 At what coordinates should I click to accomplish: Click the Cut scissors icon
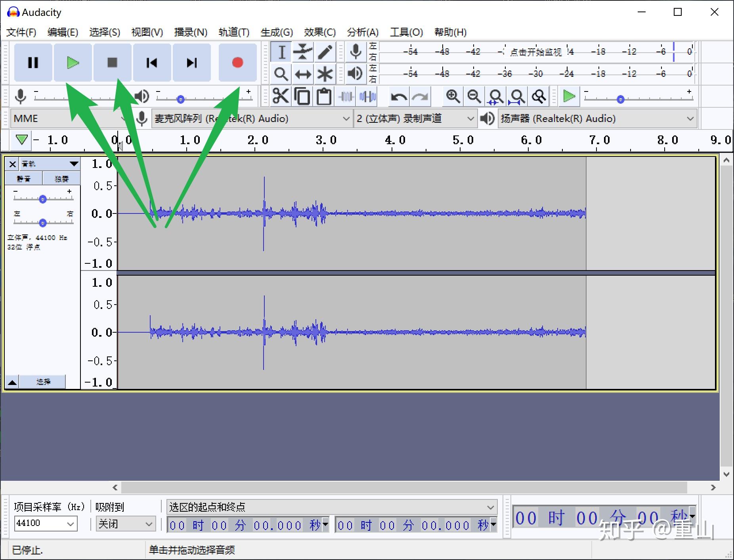coord(281,96)
